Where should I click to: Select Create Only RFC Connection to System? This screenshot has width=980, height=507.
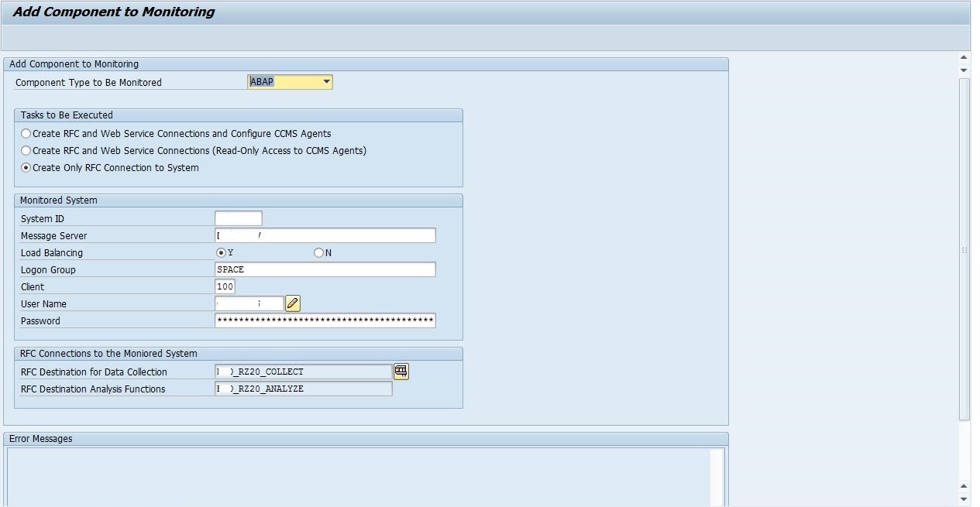26,167
